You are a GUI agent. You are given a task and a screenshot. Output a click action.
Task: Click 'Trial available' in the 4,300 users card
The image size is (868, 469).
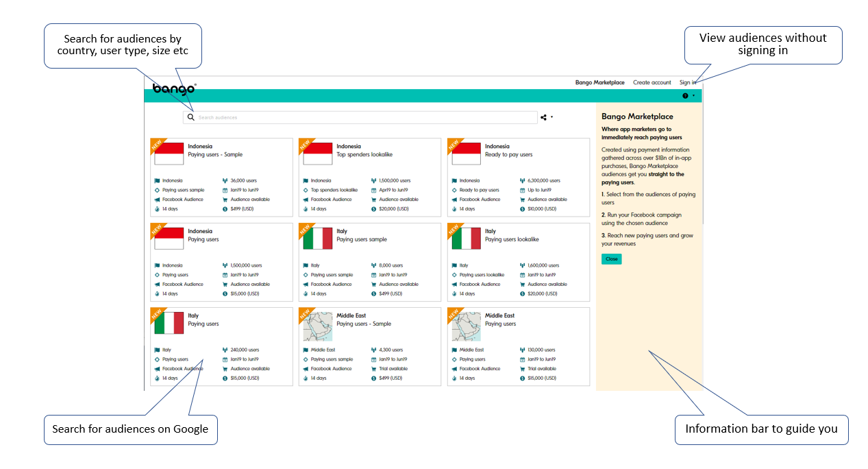(x=393, y=368)
